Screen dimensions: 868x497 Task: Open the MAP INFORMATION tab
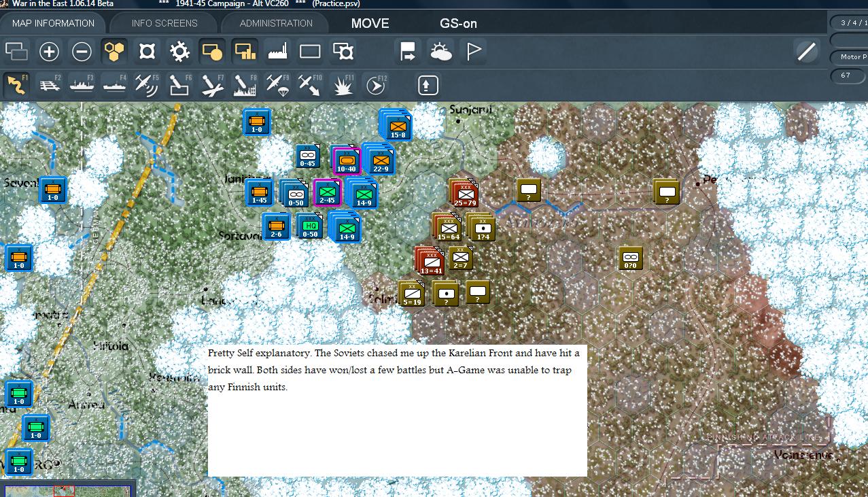(53, 23)
